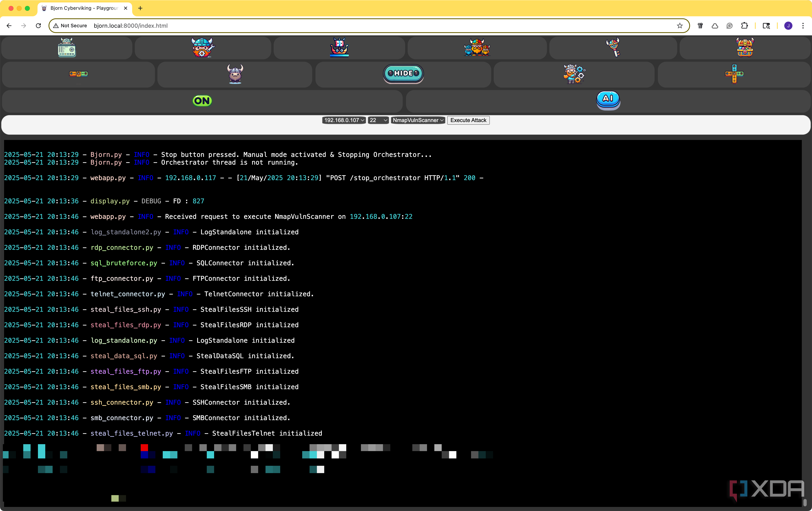This screenshot has height=511, width=812.
Task: Select the Bjorn Cyberviking browser tab
Action: (x=84, y=8)
